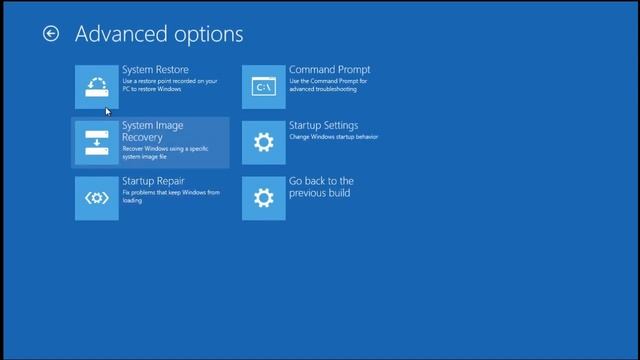Screen dimensions: 640x360
Task: Select the Startup Repair tile icon
Action: pyautogui.click(x=97, y=198)
